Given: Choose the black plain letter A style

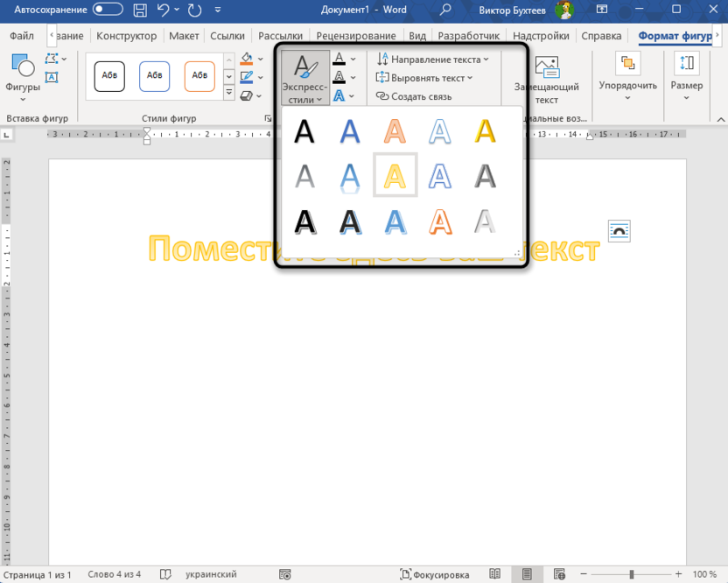Looking at the screenshot, I should [304, 131].
